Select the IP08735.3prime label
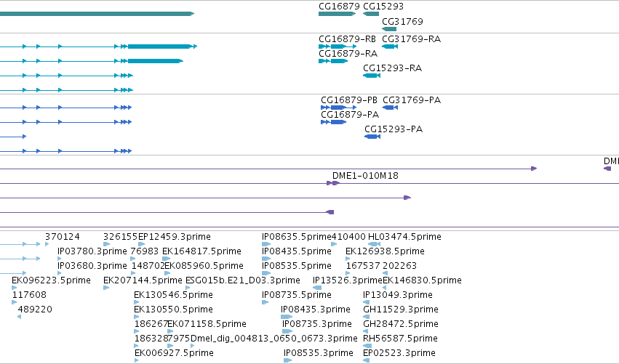Viewport: 619px width, 364px height. pos(317,325)
